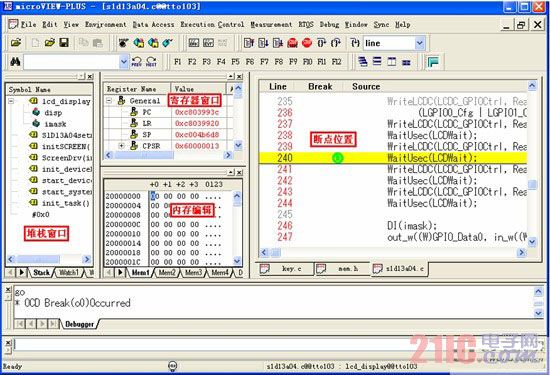The width and height of the screenshot is (550, 375).
Task: Select the LR register row
Action: (168, 123)
